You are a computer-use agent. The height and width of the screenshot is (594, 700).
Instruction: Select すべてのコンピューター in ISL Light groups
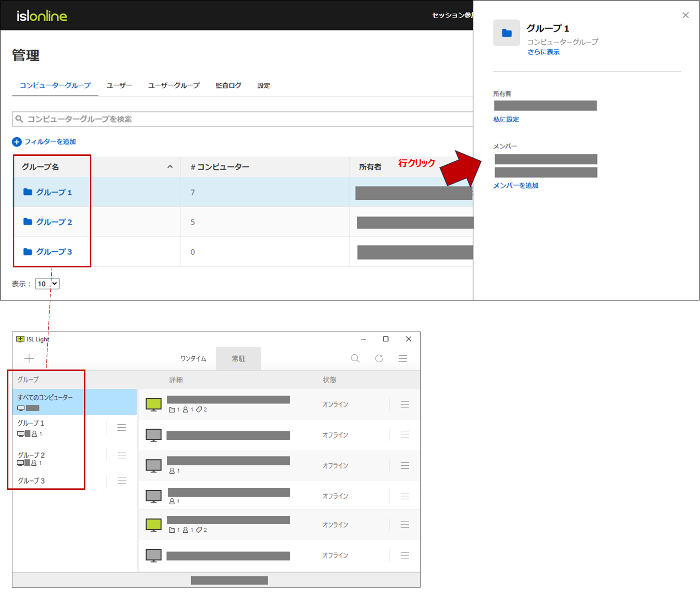tap(75, 402)
